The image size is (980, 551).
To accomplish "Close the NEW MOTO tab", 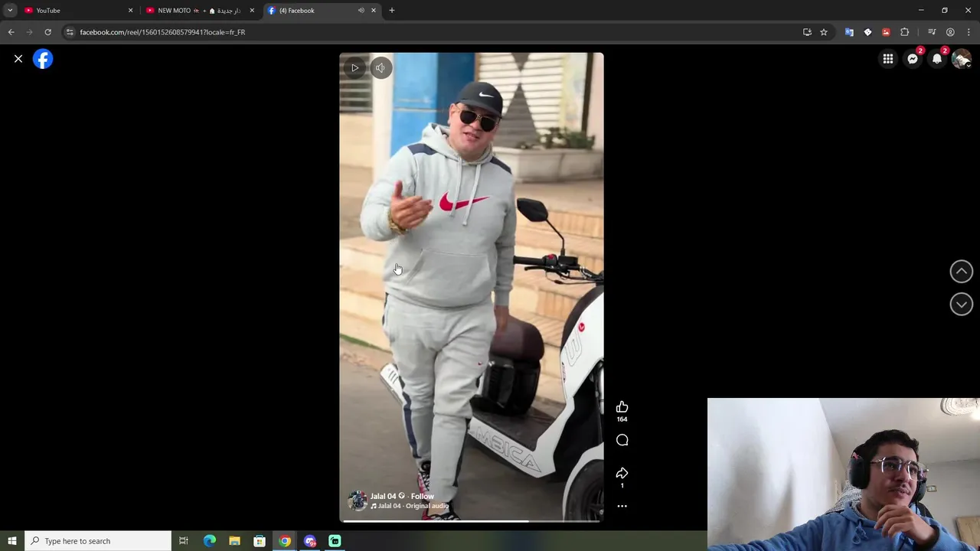I will click(252, 11).
